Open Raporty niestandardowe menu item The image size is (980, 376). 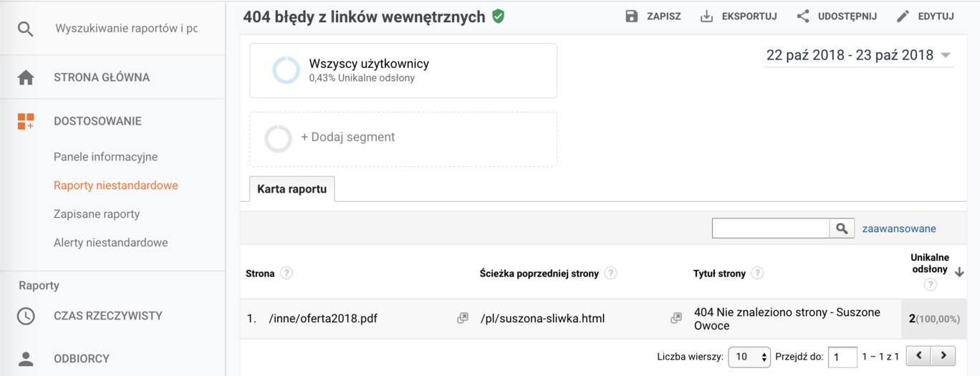point(115,185)
